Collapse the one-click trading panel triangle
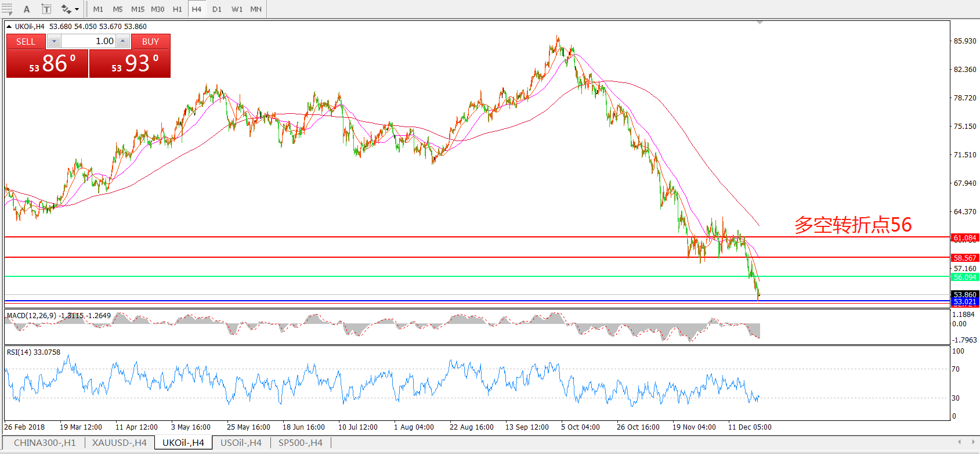The width and height of the screenshot is (980, 454). 9,26
